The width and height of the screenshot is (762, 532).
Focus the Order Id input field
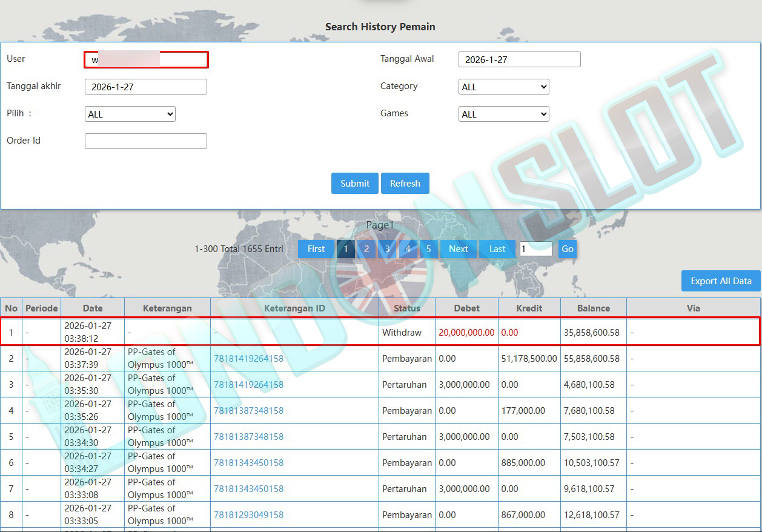coord(145,141)
